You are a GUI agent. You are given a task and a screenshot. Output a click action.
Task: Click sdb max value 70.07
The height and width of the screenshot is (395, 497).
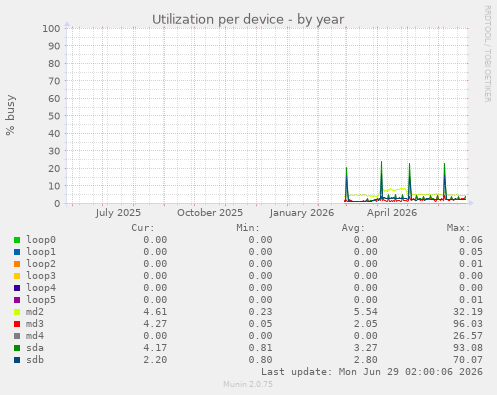468,360
